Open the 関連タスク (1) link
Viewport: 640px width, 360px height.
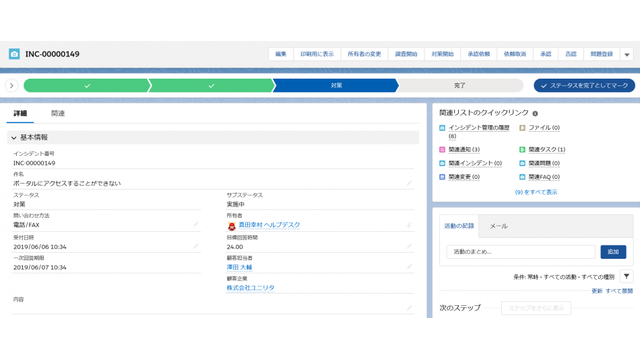[547, 150]
